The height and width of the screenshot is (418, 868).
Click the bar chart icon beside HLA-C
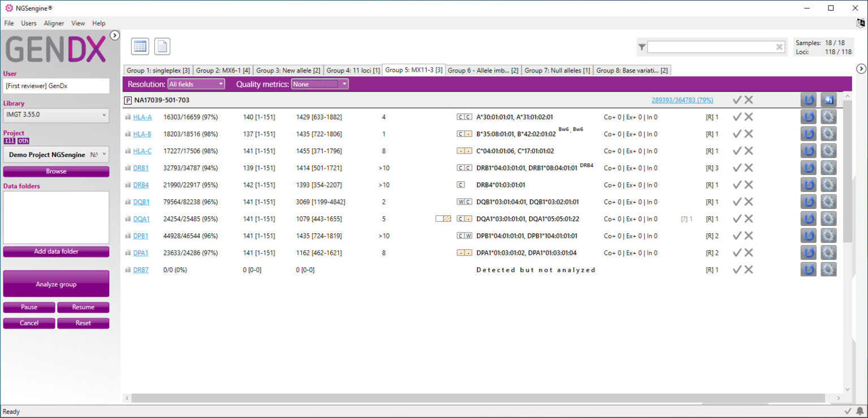(x=128, y=151)
